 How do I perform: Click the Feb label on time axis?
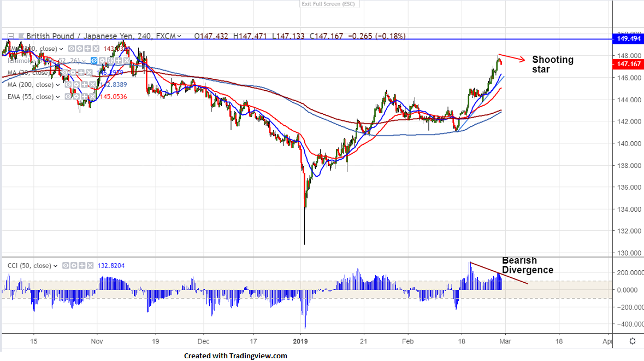(x=408, y=341)
